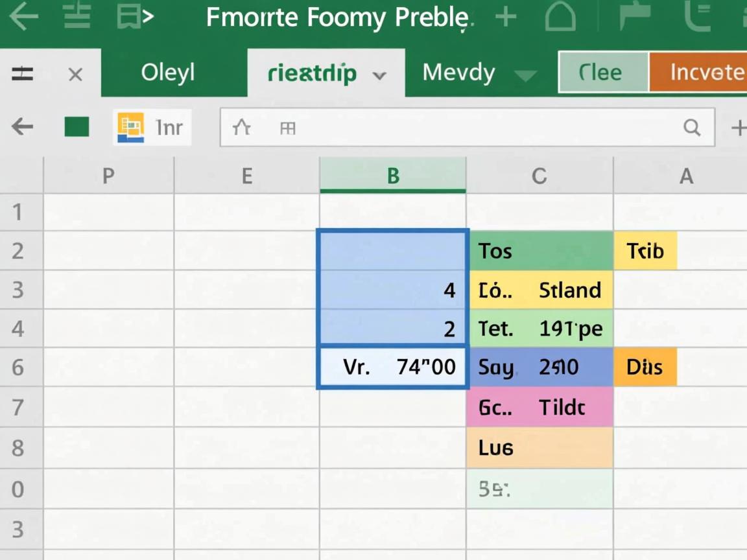Click the home icon in the title bar
Viewport: 747px width, 560px height.
click(561, 17)
